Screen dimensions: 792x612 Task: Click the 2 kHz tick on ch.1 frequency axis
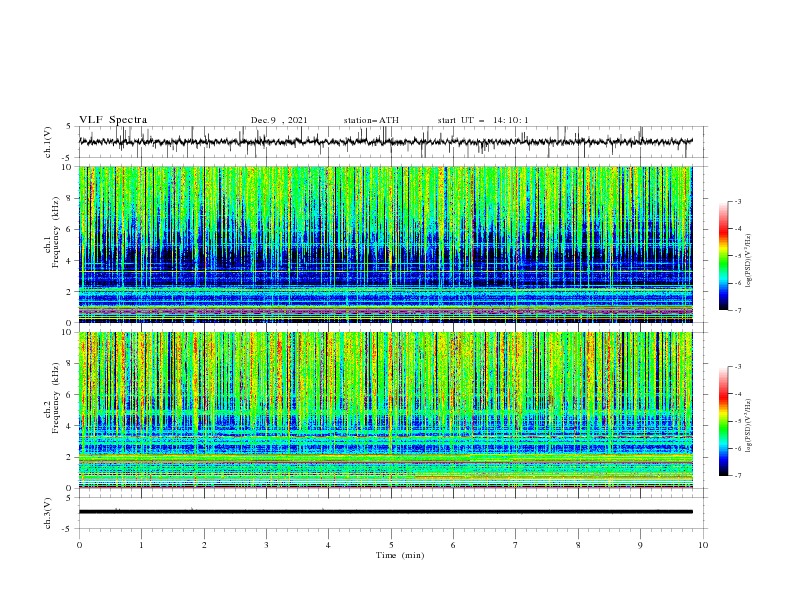click(x=70, y=291)
